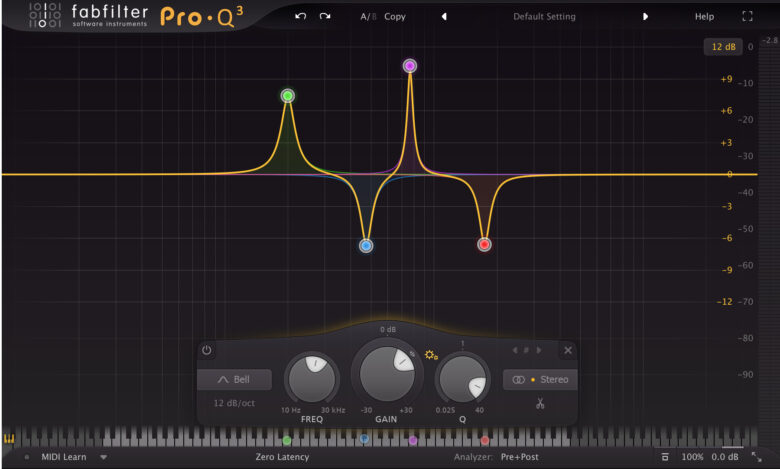Click the undo arrow icon
The image size is (780, 469).
pos(300,16)
